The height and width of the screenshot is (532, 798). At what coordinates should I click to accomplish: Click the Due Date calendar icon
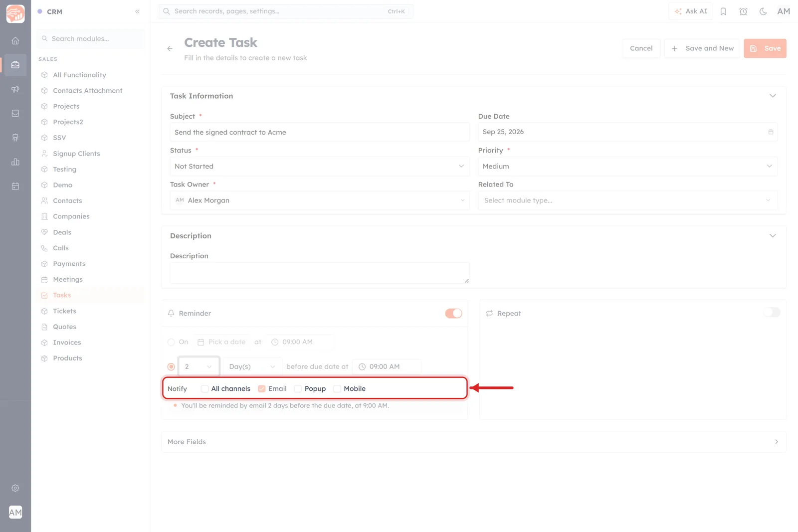[x=771, y=132]
